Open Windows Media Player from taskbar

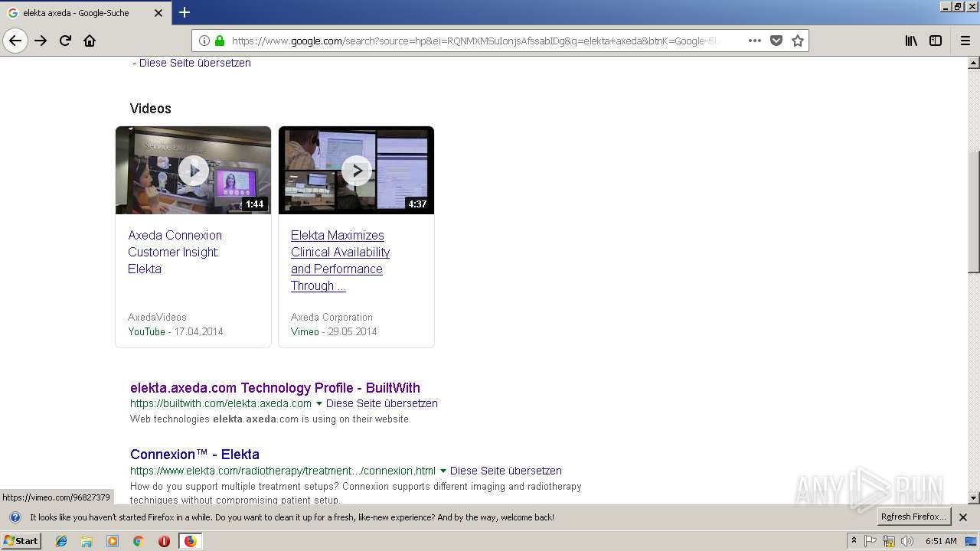click(x=113, y=541)
